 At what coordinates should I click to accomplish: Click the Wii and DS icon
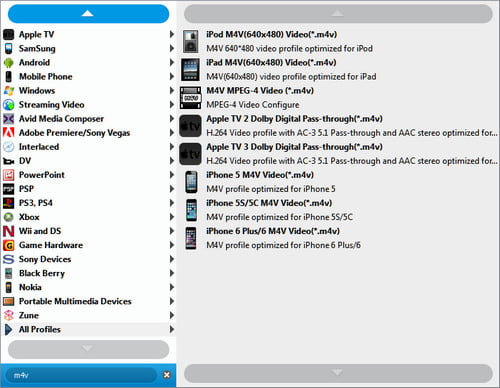9,231
